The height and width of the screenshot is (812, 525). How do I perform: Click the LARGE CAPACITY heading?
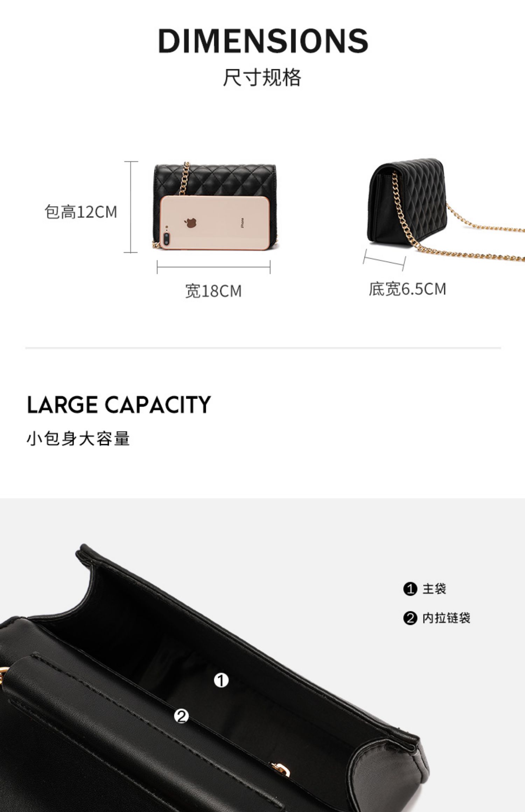[119, 405]
